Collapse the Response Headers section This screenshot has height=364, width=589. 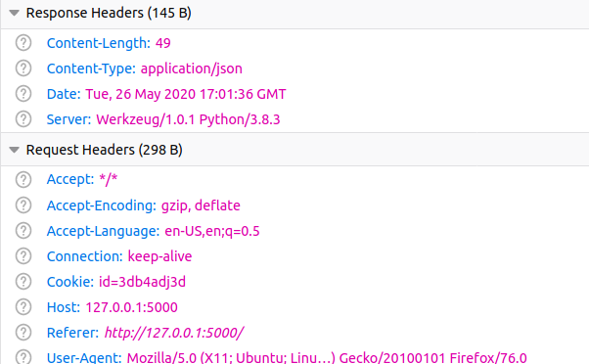15,13
